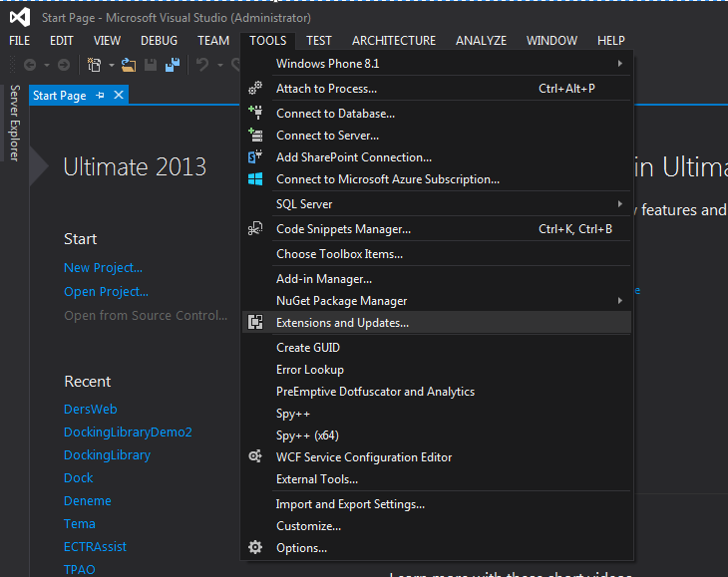728x577 pixels.
Task: Click the Save toolbar icon
Action: point(151,65)
